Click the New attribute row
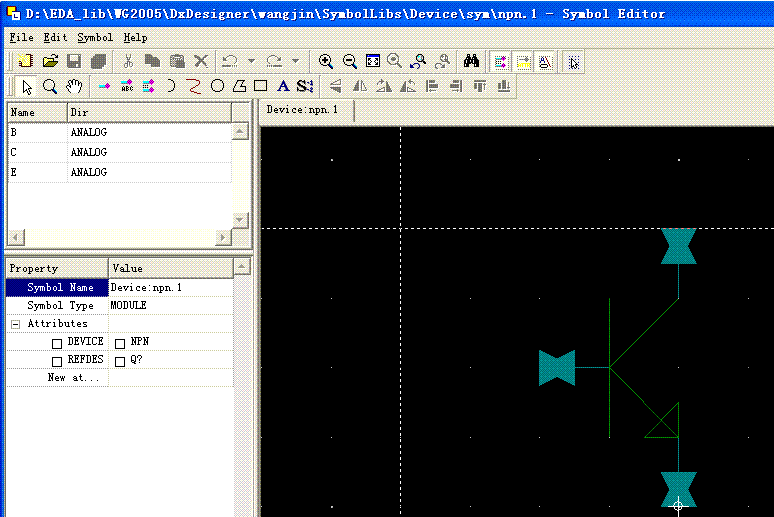 119,378
